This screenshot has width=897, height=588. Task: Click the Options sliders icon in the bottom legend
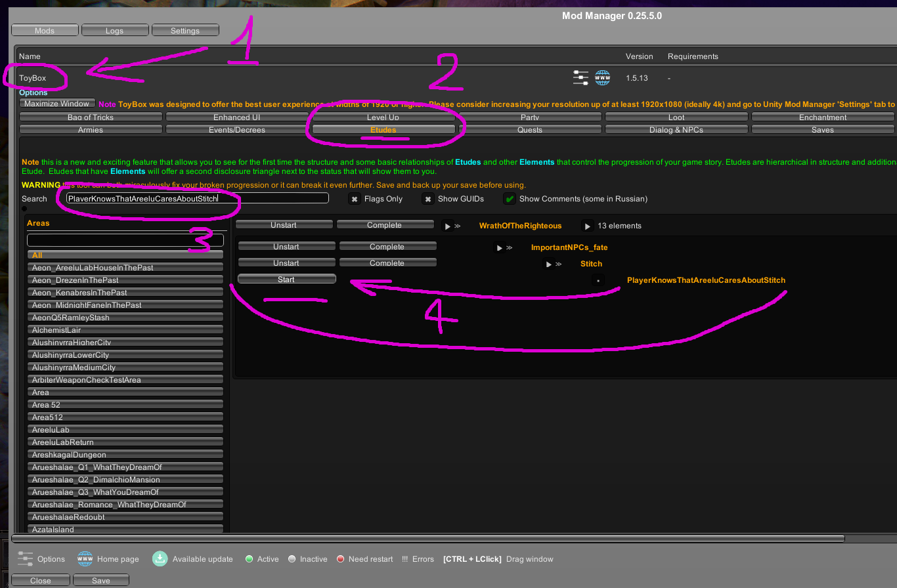[x=25, y=559]
